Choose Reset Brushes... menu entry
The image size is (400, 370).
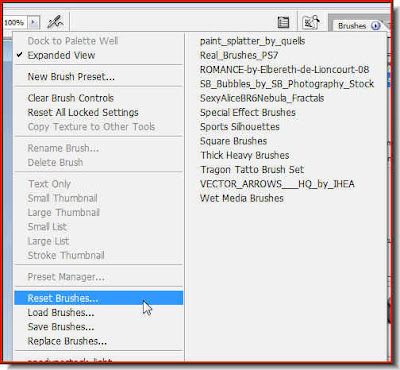click(x=99, y=298)
